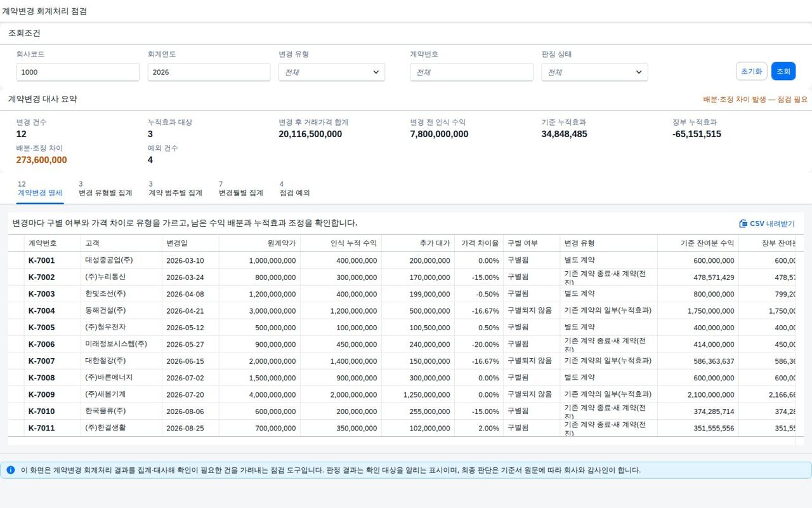Sort by the 변경일 column header
The width and height of the screenshot is (812, 508).
[x=190, y=243]
